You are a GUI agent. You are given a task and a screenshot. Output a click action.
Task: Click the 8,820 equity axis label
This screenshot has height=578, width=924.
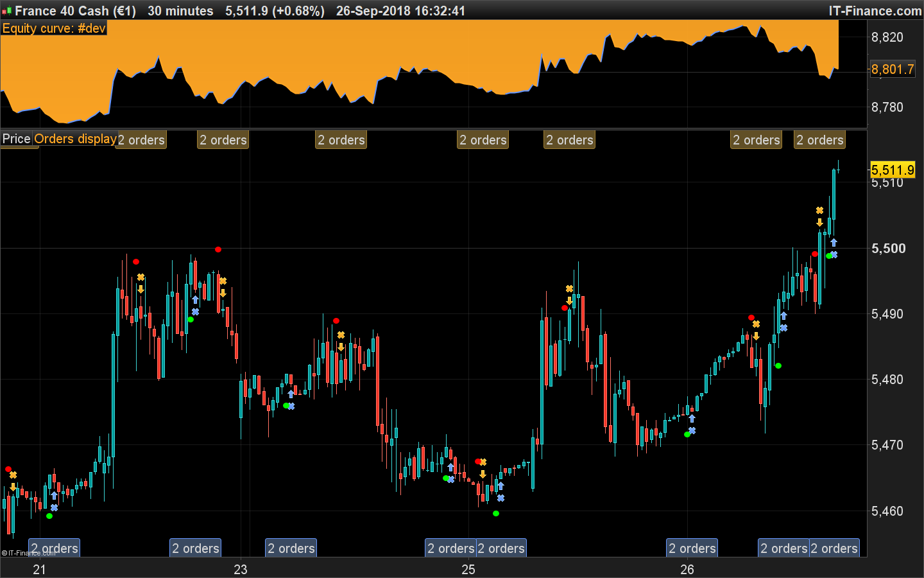pyautogui.click(x=887, y=37)
